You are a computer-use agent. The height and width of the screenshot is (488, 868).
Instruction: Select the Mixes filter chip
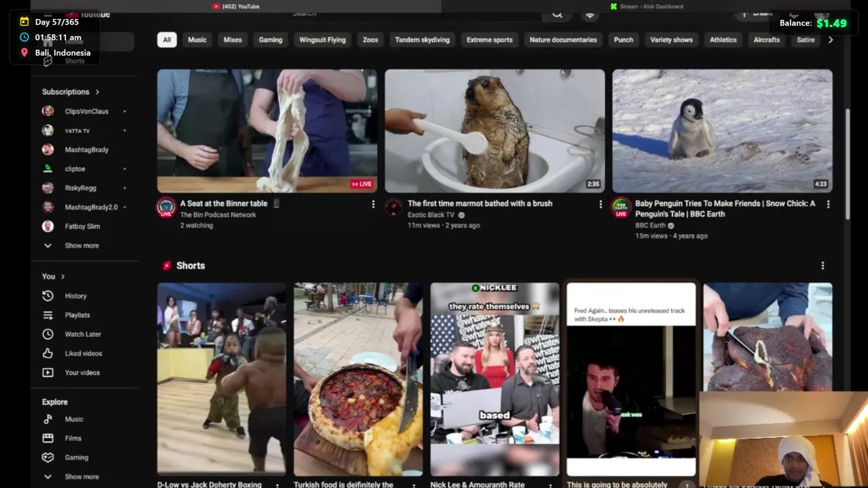coord(233,40)
